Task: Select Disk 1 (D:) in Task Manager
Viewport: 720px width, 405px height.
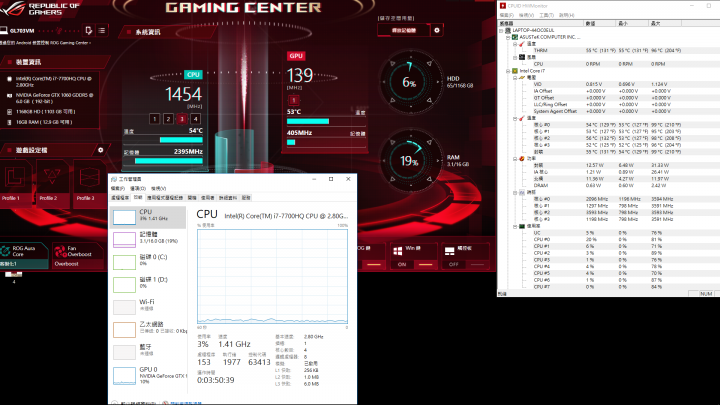Action: pyautogui.click(x=148, y=284)
